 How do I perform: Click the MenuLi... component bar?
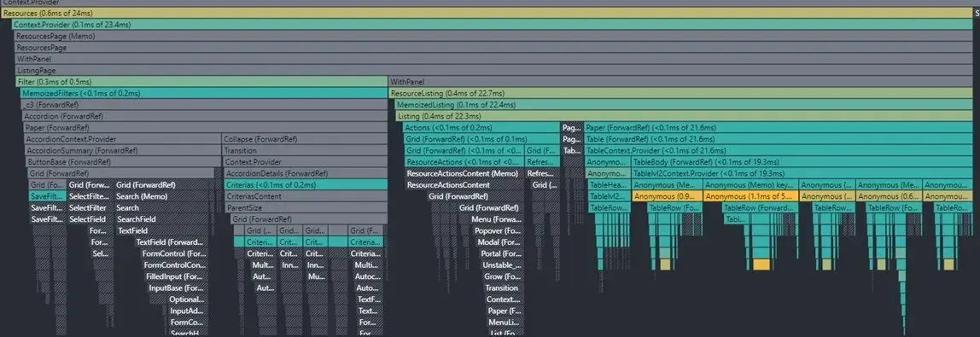tap(505, 322)
